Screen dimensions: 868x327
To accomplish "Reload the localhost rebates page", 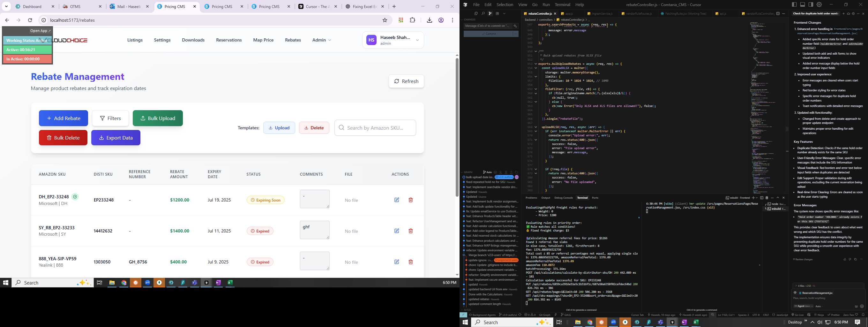I will tap(30, 20).
